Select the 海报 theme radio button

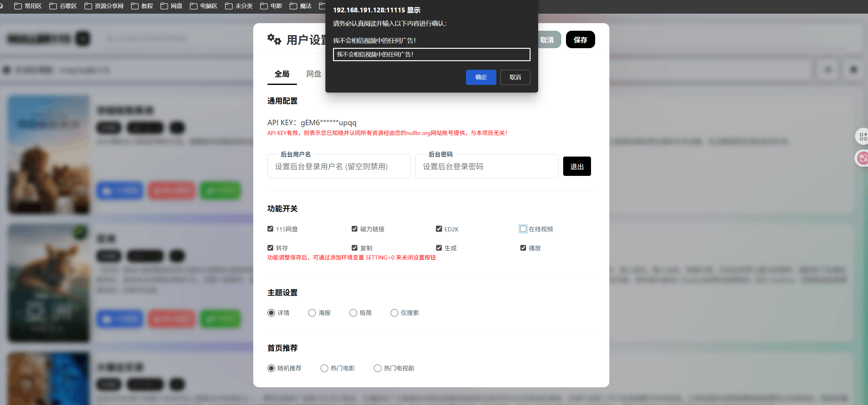(312, 313)
